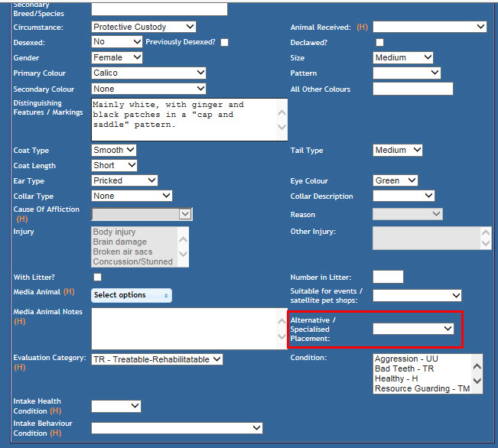Screen dimensions: 498x448
Task: Click the Previously Desexed? link text
Action: (180, 42)
